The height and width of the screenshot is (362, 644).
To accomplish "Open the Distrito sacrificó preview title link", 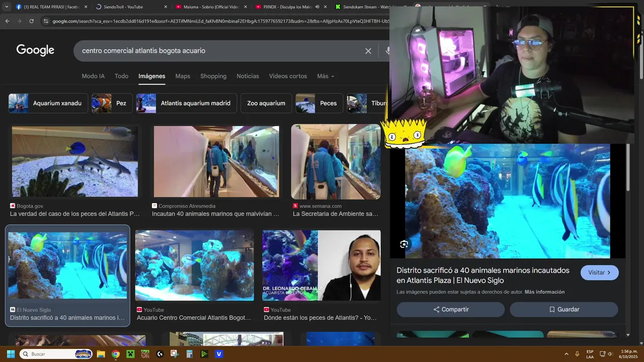I will point(483,276).
